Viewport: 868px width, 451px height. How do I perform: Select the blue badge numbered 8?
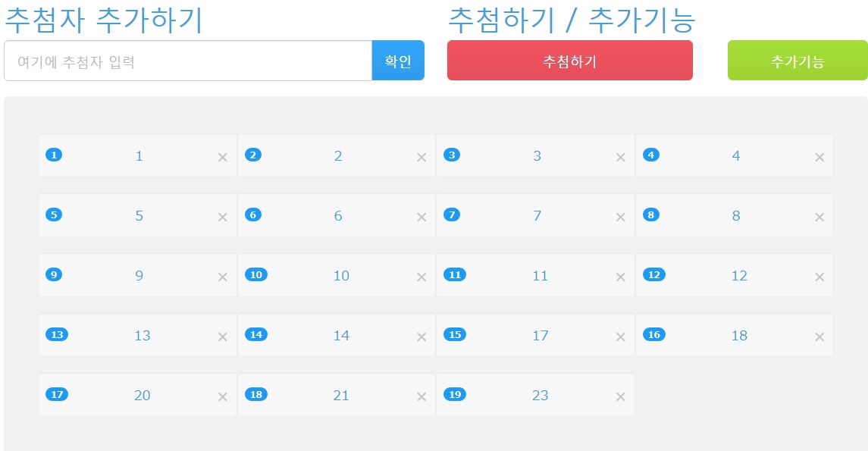pos(651,215)
